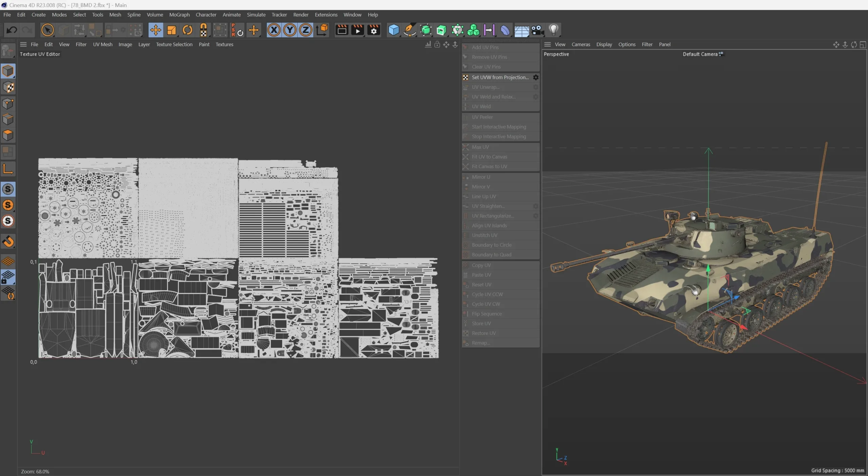Open the viewport Cameras menu

(580, 44)
